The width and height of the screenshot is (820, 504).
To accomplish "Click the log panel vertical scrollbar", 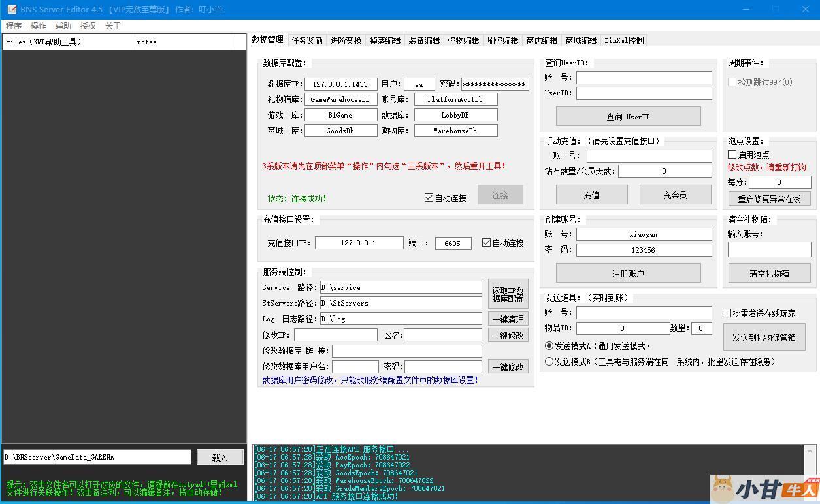I will pos(811,472).
